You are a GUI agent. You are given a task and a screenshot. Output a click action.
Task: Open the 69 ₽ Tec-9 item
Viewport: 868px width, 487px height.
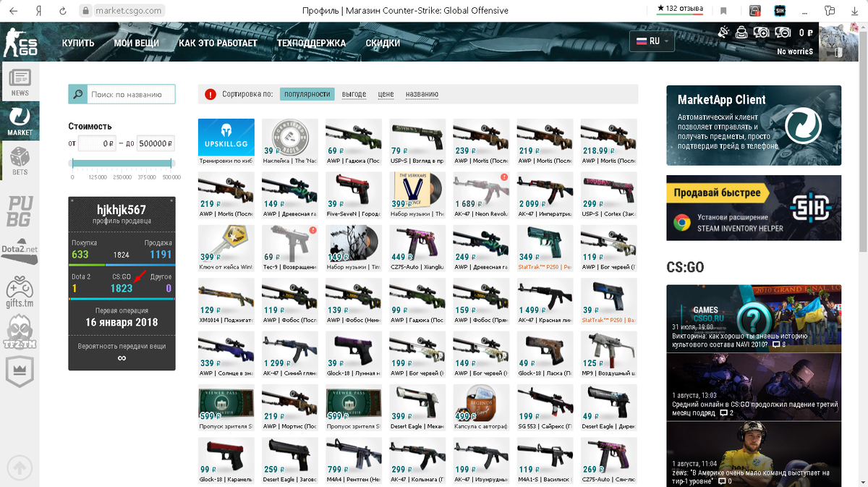(x=289, y=248)
